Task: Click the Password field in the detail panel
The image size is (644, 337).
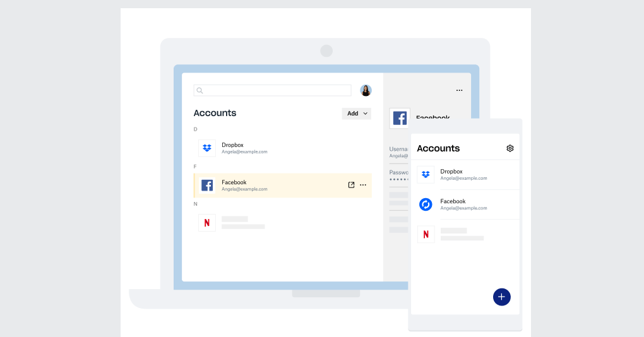Action: click(399, 175)
